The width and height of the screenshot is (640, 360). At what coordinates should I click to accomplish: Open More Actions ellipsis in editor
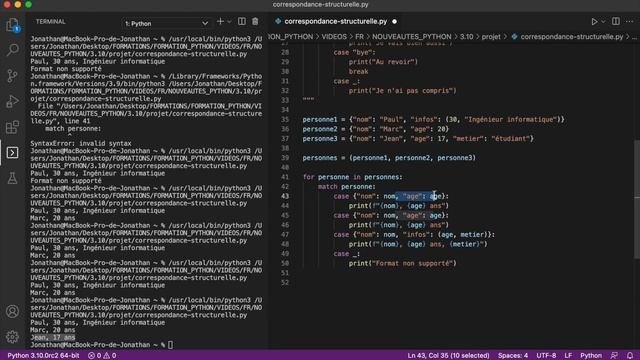click(x=629, y=21)
